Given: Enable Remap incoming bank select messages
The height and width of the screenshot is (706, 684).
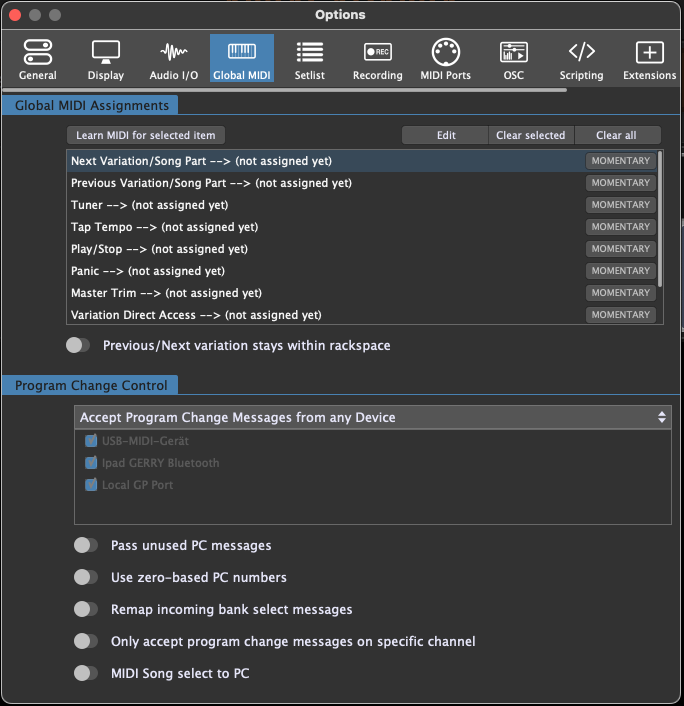Looking at the screenshot, I should (86, 609).
